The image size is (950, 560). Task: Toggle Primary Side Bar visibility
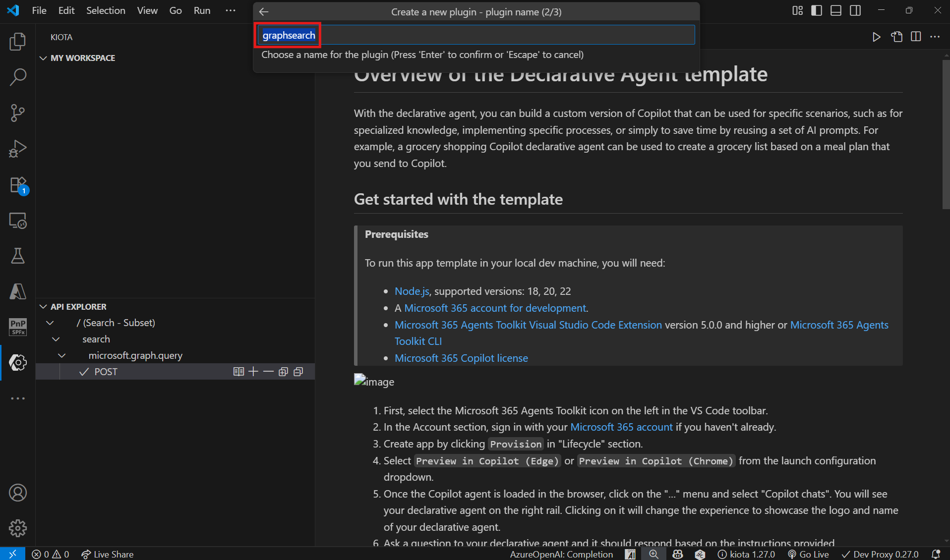tap(817, 10)
